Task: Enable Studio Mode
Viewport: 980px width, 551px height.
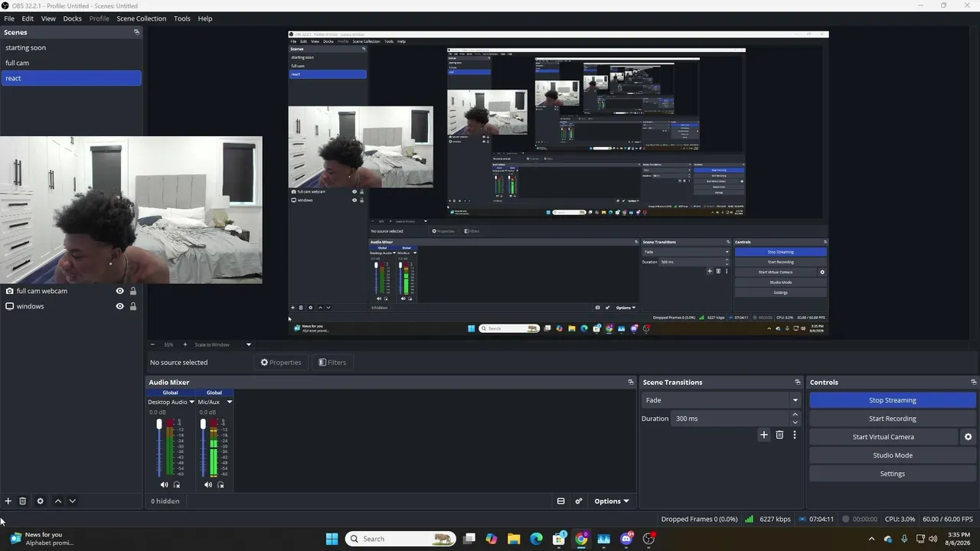Action: coord(892,455)
